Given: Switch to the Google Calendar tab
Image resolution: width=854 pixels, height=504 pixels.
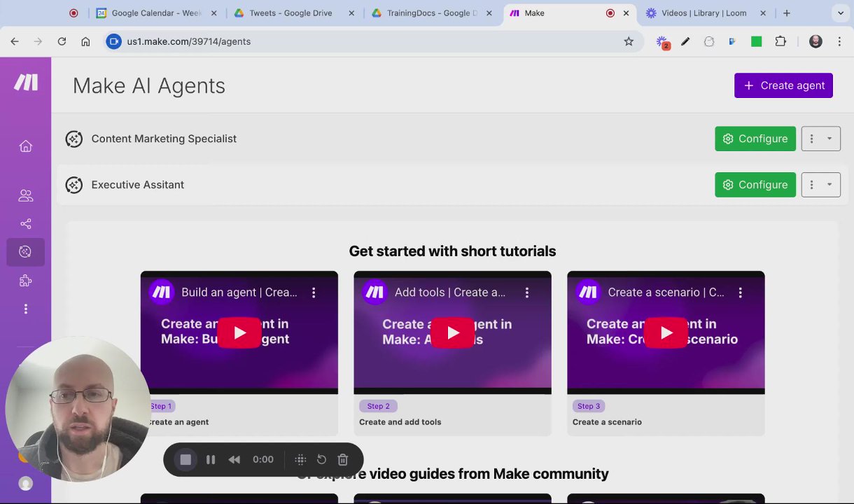Looking at the screenshot, I should click(157, 13).
